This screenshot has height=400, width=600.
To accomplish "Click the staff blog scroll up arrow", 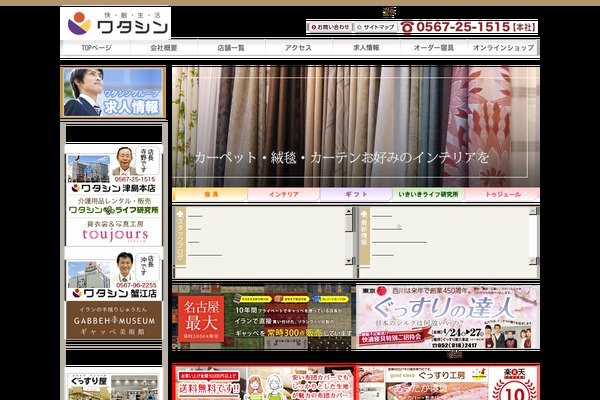I will point(349,211).
